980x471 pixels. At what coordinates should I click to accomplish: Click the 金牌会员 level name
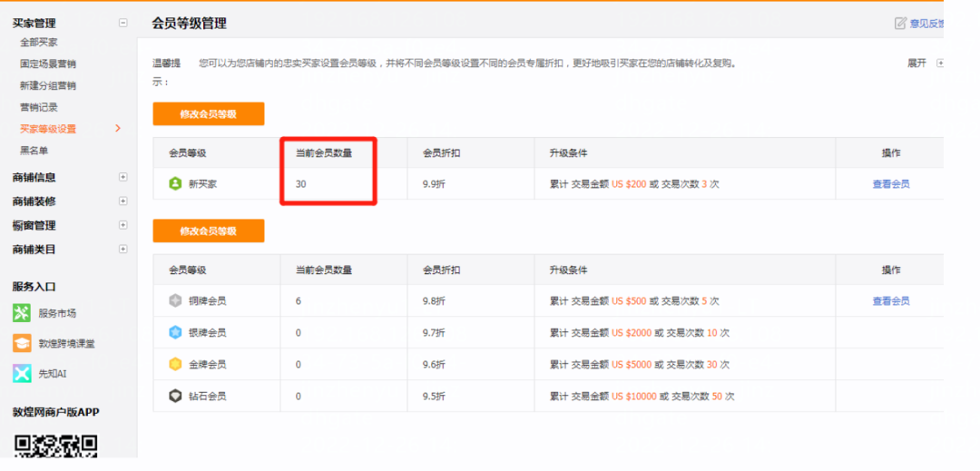pyautogui.click(x=207, y=364)
